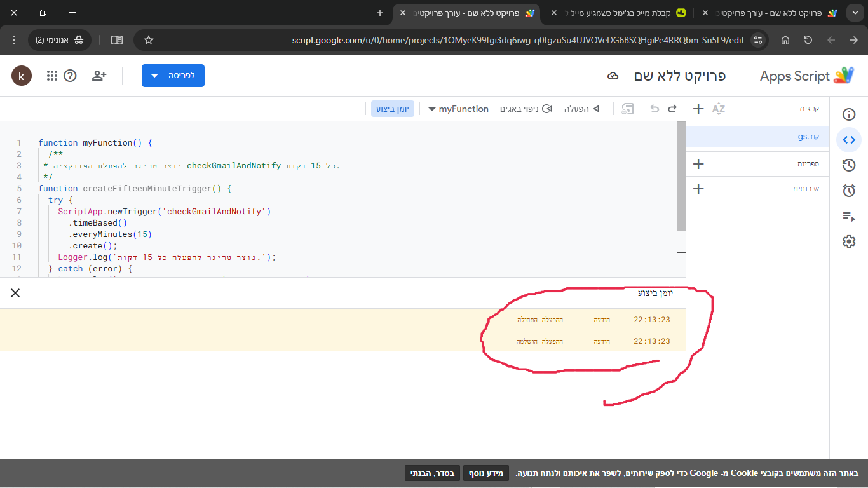The width and height of the screenshot is (868, 488).
Task: Open the Chrome three-dot menu
Action: click(14, 40)
